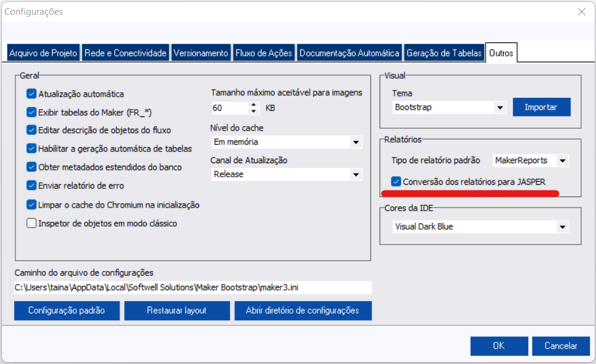
Task: Open the Nível do cache dropdown
Action: coord(355,143)
